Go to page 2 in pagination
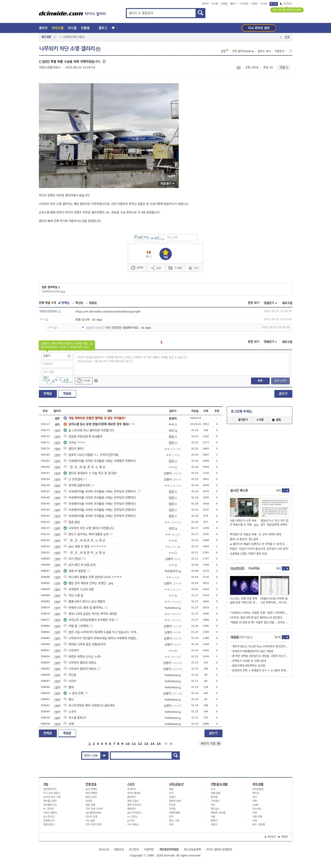331x868 pixels. 94,744
